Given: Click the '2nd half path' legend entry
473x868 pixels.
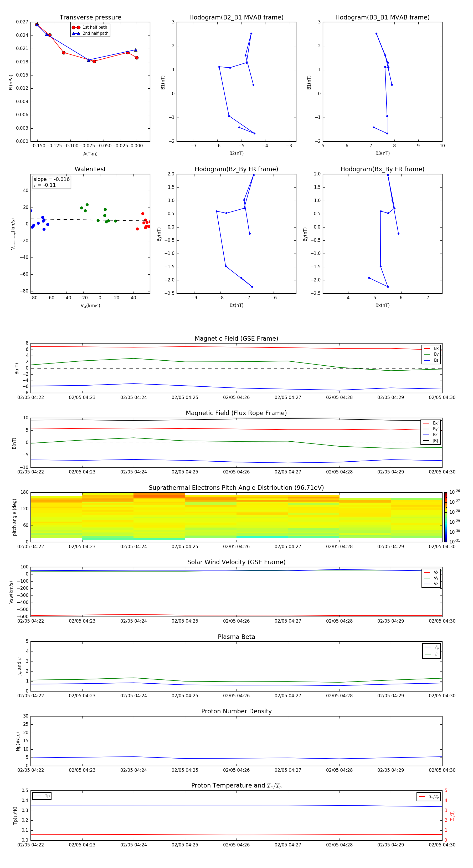Looking at the screenshot, I should (90, 33).
